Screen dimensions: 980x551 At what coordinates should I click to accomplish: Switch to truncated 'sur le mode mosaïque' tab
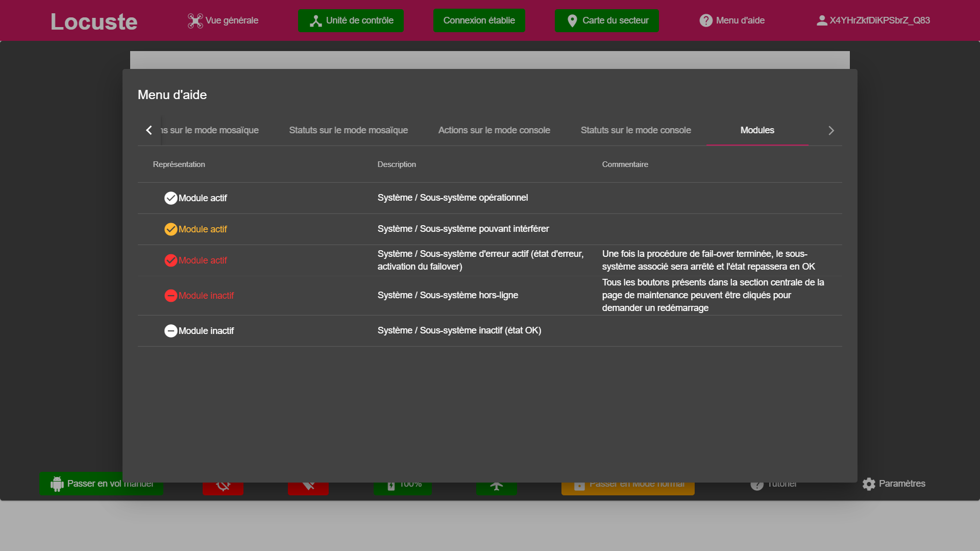point(210,130)
